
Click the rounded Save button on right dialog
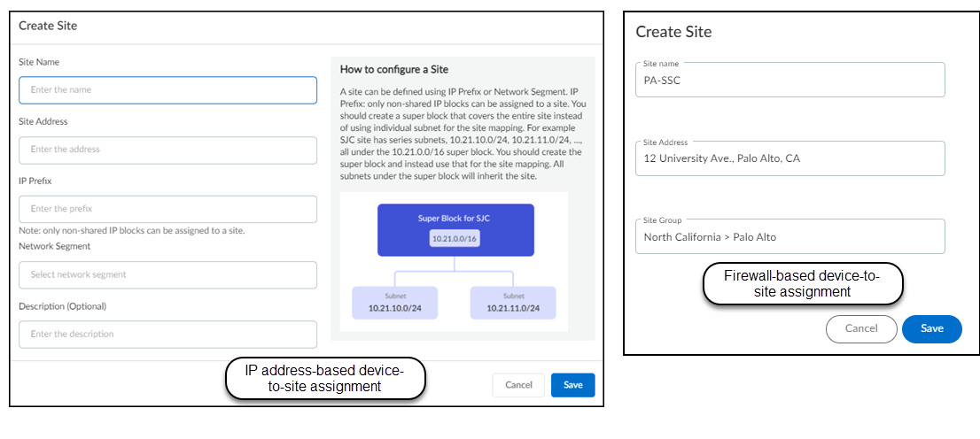(x=931, y=328)
